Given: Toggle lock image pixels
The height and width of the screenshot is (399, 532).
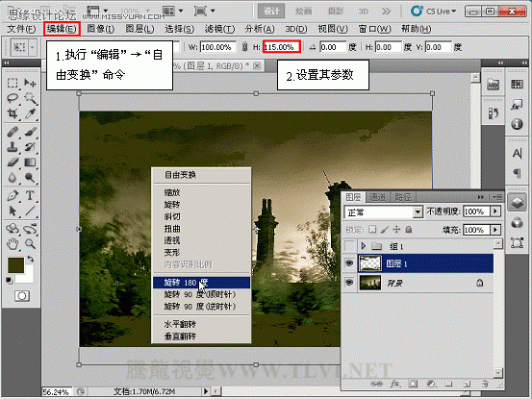Looking at the screenshot, I should [x=385, y=230].
